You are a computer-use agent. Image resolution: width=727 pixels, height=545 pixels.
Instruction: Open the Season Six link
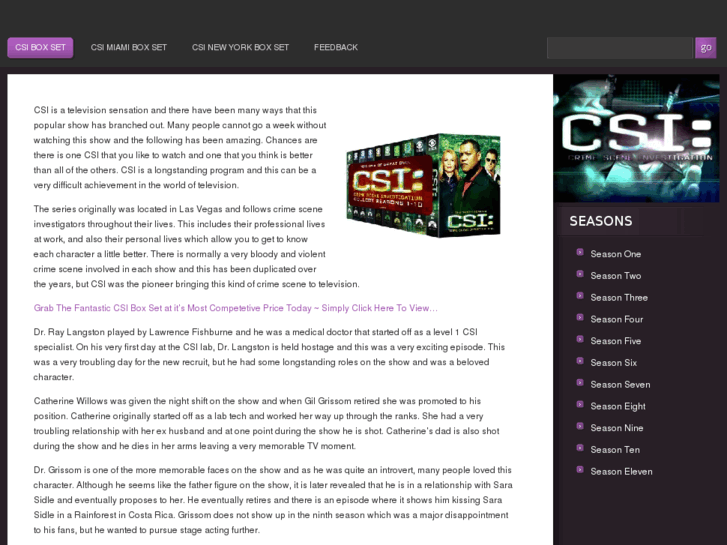coord(613,363)
